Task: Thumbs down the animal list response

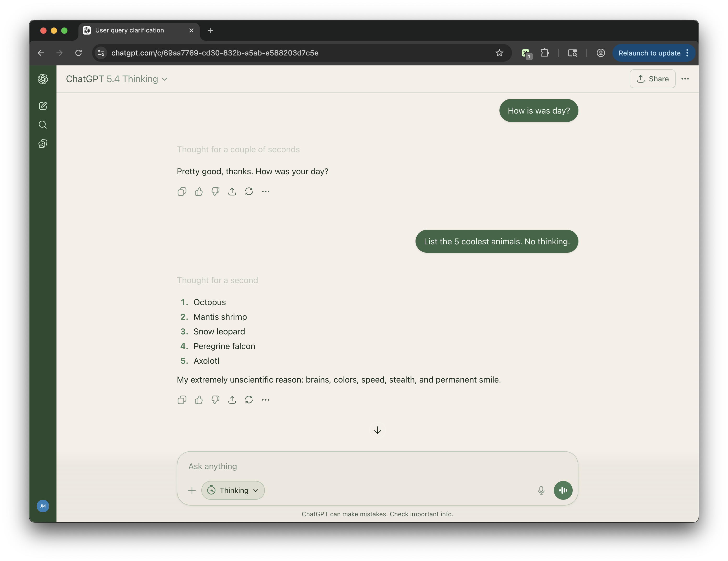Action: [x=215, y=400]
